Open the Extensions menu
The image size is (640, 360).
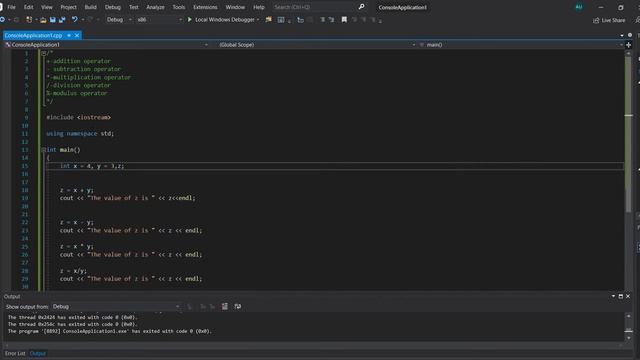pos(205,7)
